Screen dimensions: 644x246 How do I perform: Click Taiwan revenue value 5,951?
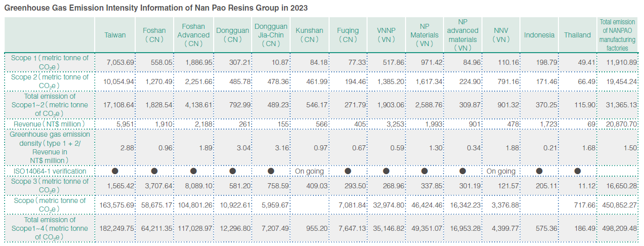coord(125,124)
